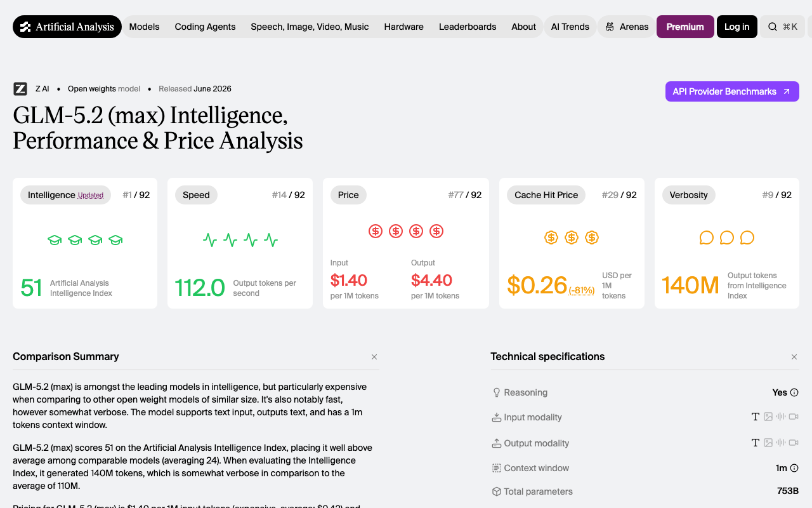Viewport: 812px width, 508px height.
Task: Click the Verbosity speech bubble icons
Action: [727, 237]
